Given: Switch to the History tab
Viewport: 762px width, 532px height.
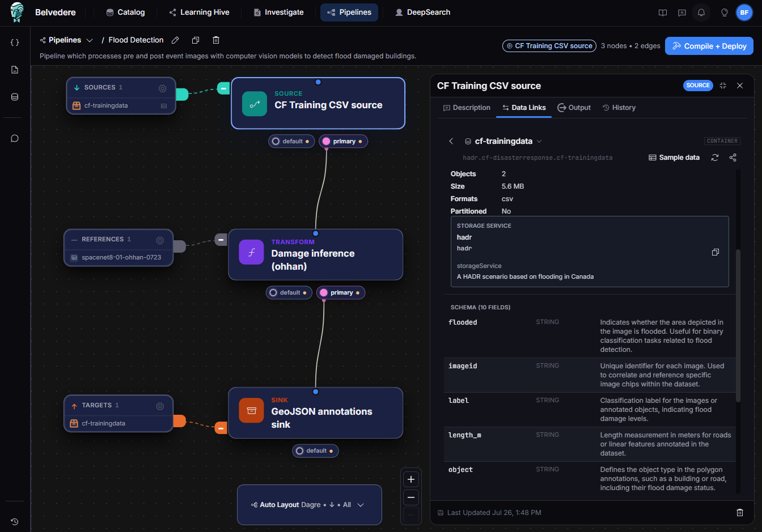Looking at the screenshot, I should coord(619,108).
